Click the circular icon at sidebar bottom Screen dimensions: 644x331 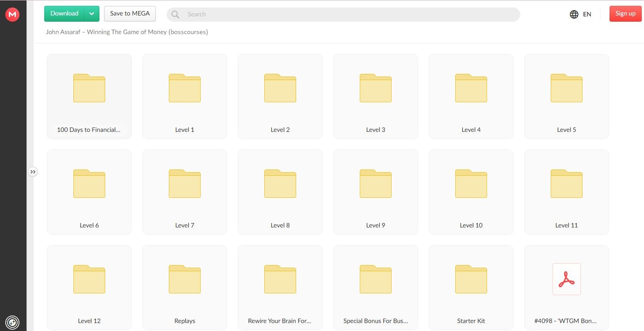pyautogui.click(x=13, y=322)
